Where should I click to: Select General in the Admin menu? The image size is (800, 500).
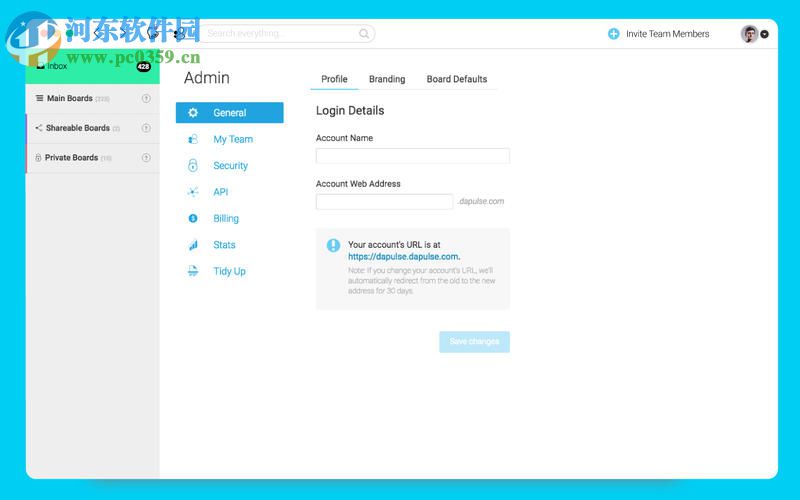coord(230,113)
